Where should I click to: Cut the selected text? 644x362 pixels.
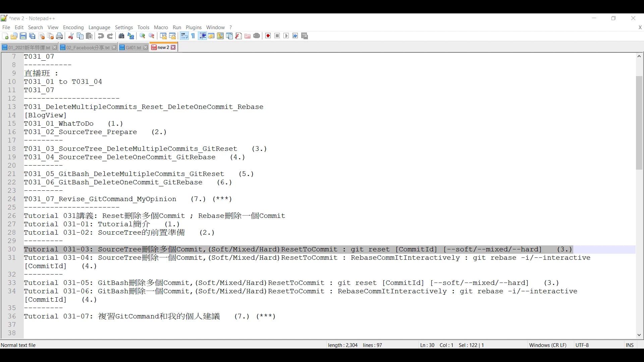pyautogui.click(x=71, y=36)
